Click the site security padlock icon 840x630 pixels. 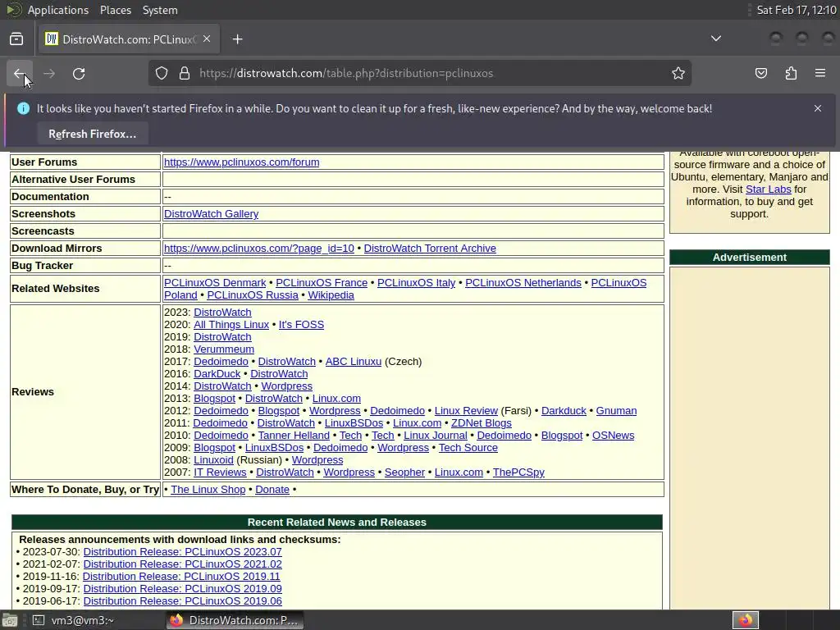pyautogui.click(x=185, y=73)
